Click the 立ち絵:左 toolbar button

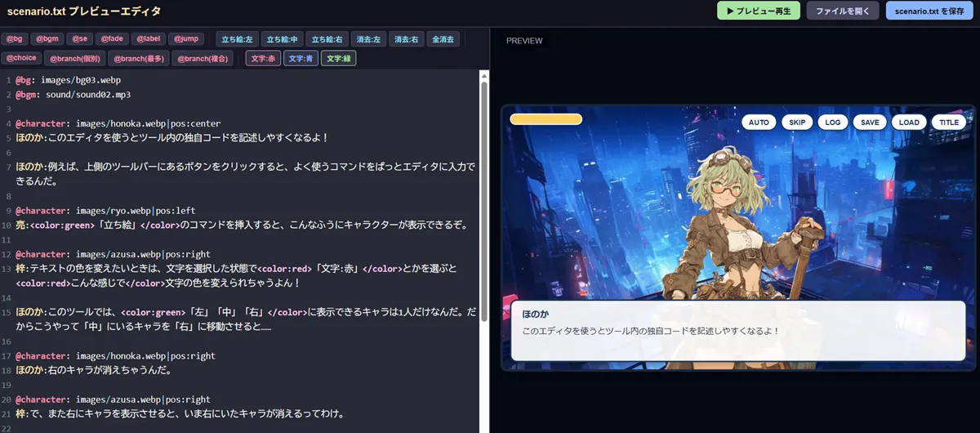tap(238, 39)
